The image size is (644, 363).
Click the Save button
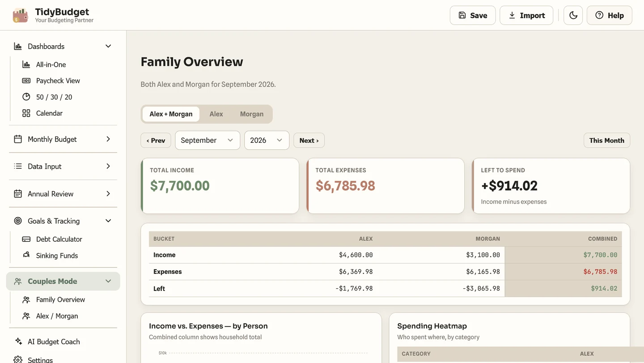473,15
